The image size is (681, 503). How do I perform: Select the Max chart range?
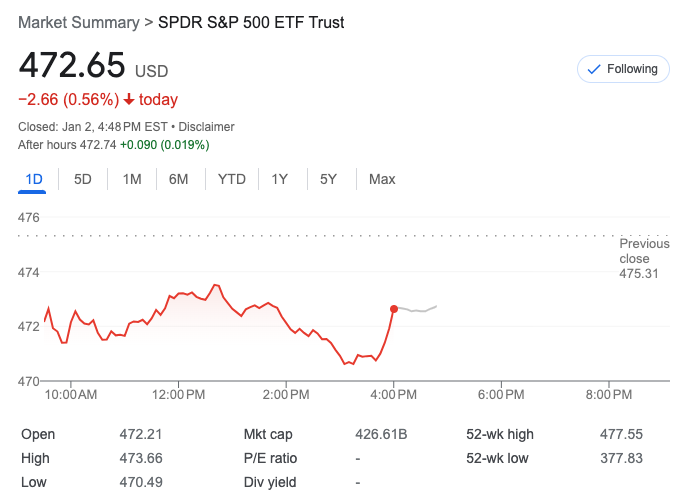point(382,179)
